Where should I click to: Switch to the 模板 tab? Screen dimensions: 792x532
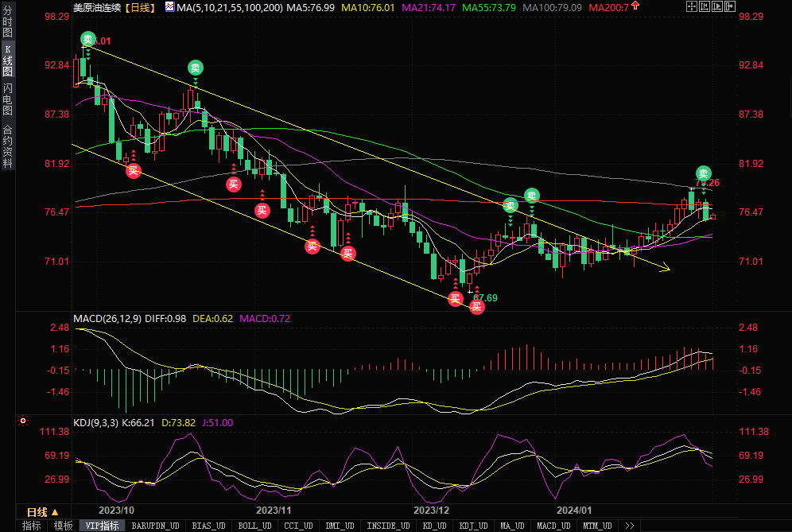62,526
